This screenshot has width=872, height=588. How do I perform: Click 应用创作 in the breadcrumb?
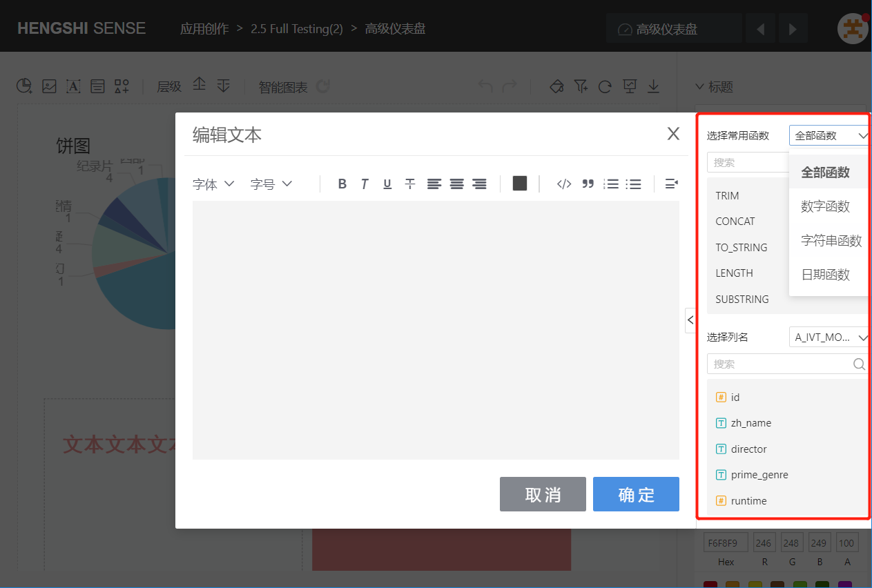[204, 29]
